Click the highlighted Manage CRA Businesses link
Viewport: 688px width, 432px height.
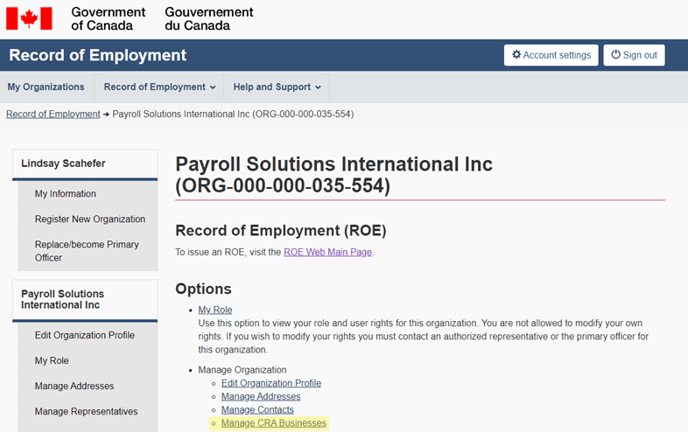coord(273,423)
